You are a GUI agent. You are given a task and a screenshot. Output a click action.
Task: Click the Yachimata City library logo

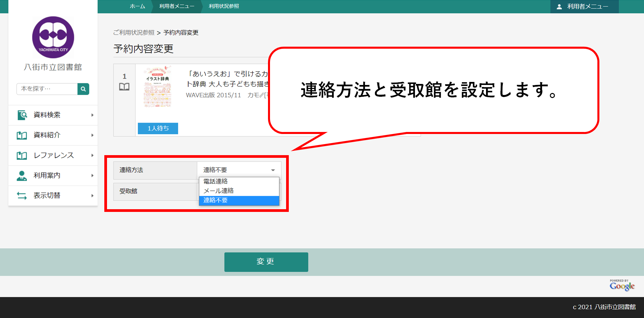point(53,37)
